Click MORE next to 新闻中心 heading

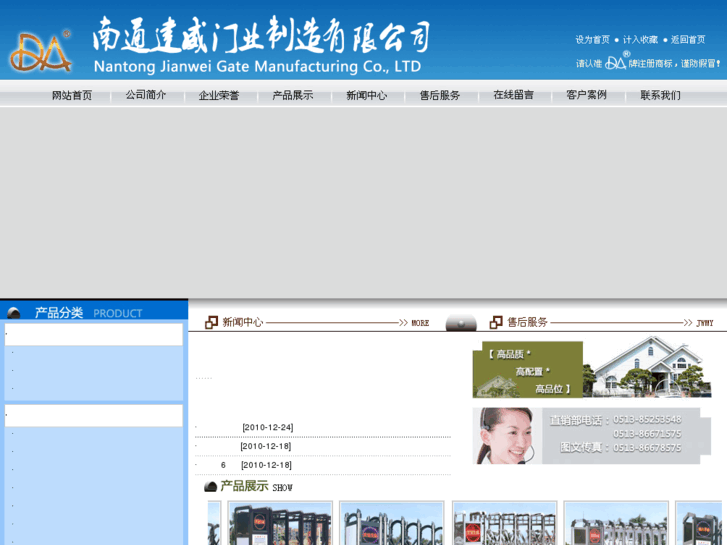(x=420, y=323)
